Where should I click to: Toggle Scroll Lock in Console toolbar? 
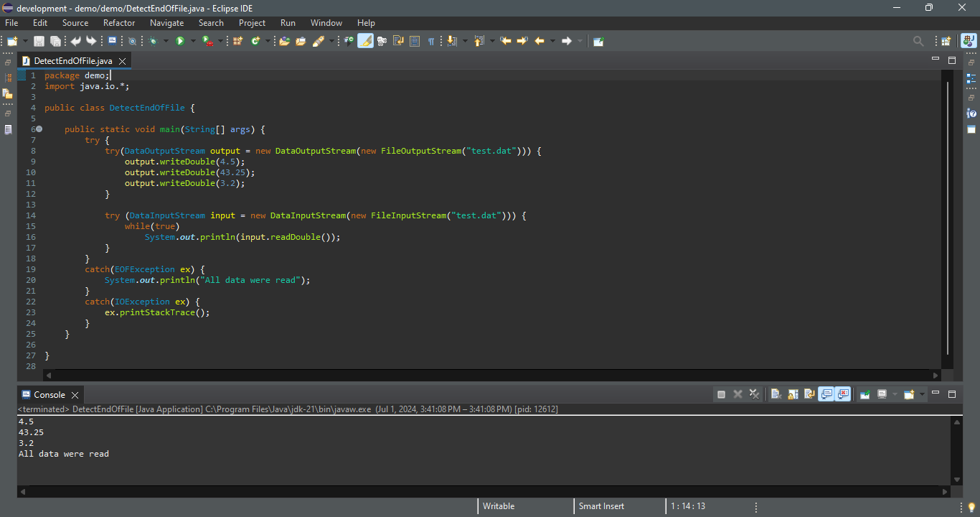793,394
